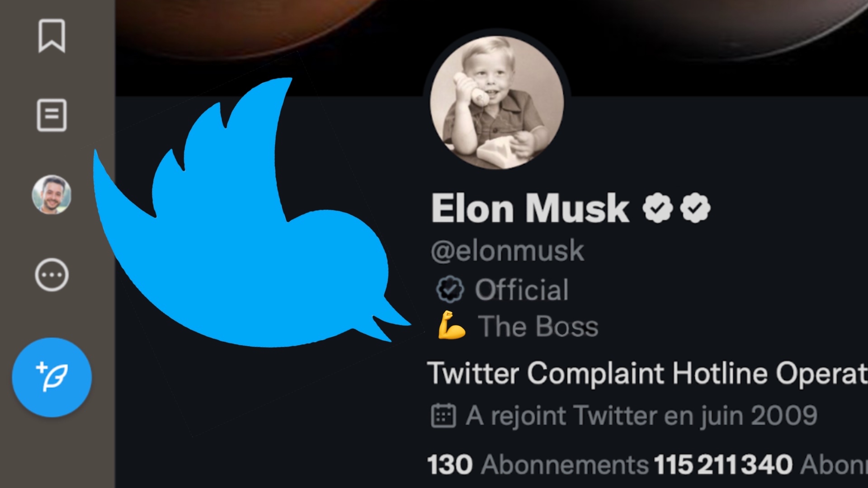
Task: Click the calendar icon beside join date
Action: [443, 416]
